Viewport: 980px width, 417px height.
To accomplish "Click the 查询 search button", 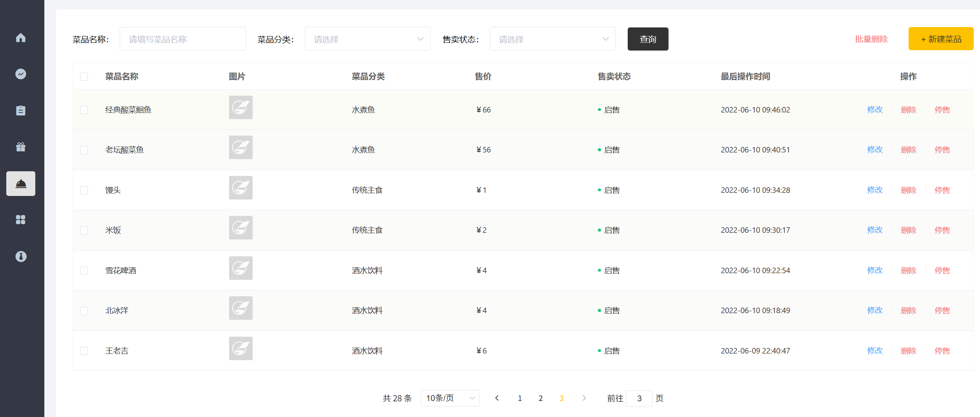I will coord(648,39).
